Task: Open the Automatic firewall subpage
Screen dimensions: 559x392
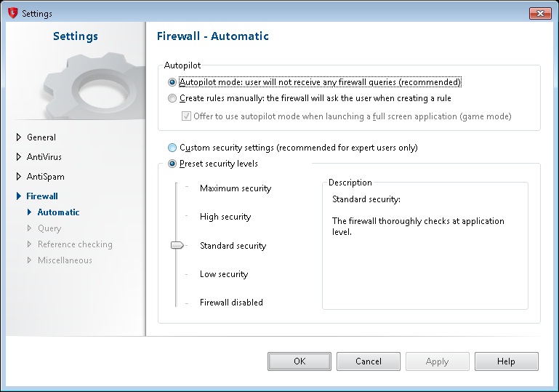Action: (x=58, y=212)
